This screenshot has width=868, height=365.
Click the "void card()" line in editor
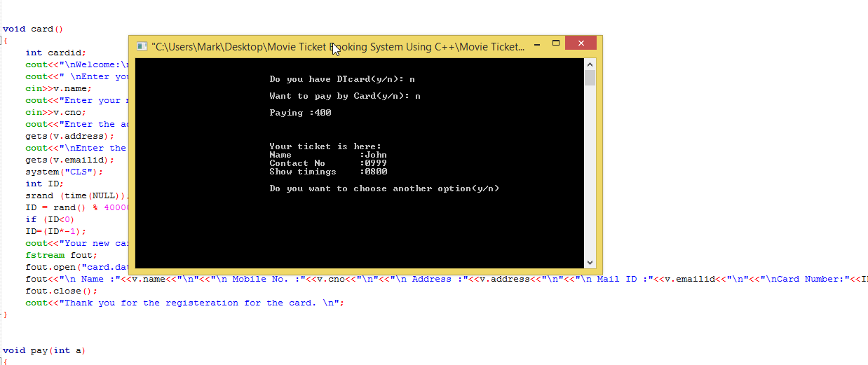tap(33, 29)
